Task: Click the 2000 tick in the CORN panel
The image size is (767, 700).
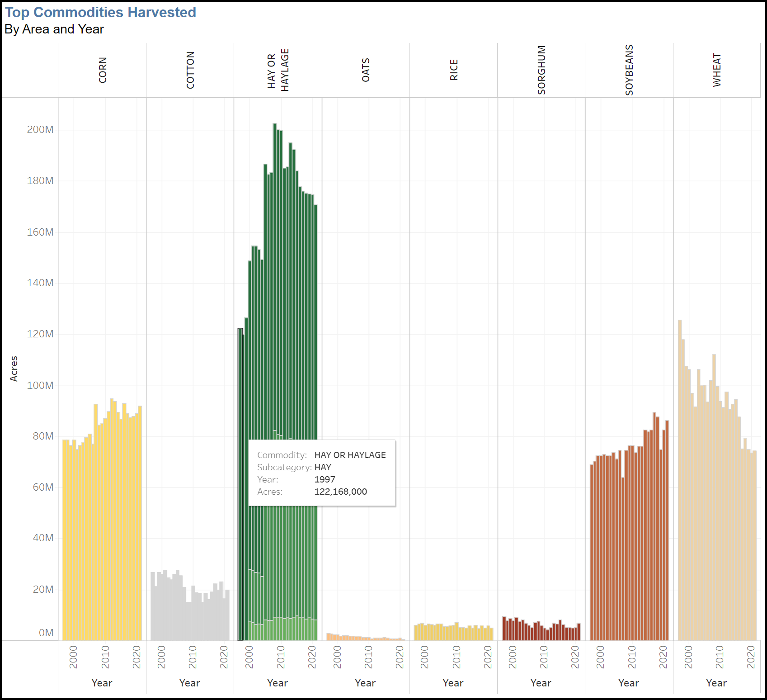Action: (x=74, y=657)
